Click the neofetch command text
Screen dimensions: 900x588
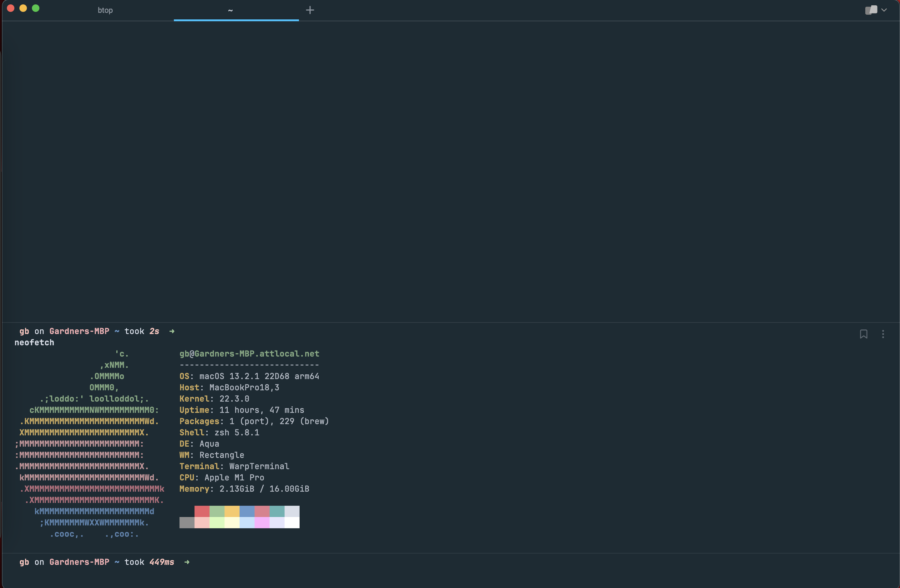click(34, 342)
